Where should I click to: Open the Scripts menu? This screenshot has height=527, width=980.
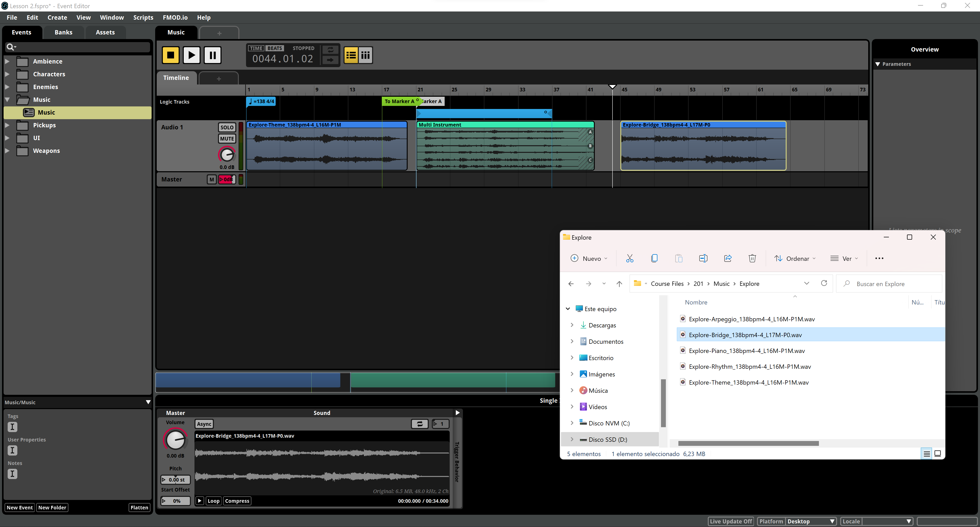click(x=143, y=18)
